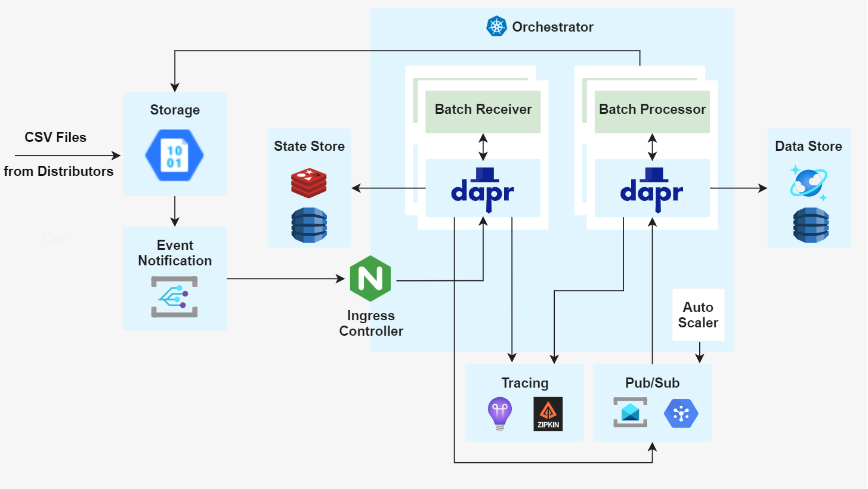This screenshot has width=868, height=489.
Task: Select the NGINX Ingress Controller hexagon icon
Action: [370, 278]
